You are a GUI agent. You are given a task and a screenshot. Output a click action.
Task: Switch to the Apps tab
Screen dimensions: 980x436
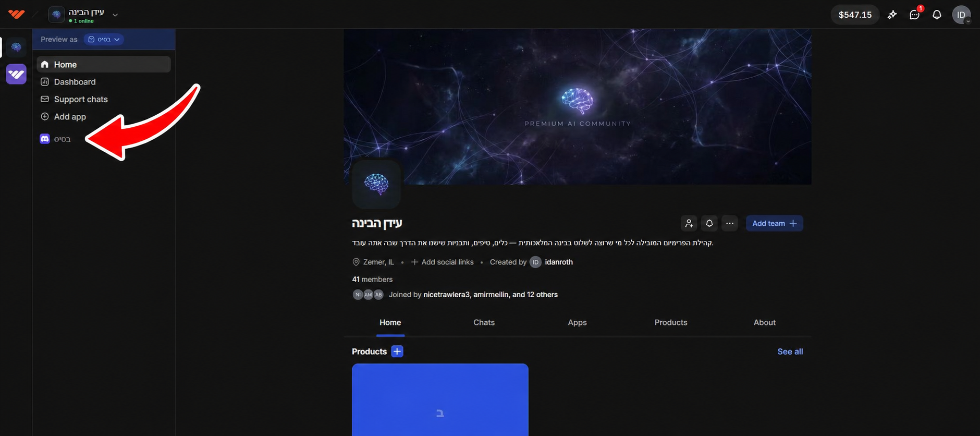tap(578, 322)
